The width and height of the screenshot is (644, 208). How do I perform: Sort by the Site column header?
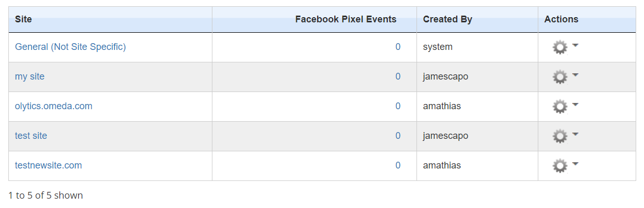pyautogui.click(x=23, y=19)
